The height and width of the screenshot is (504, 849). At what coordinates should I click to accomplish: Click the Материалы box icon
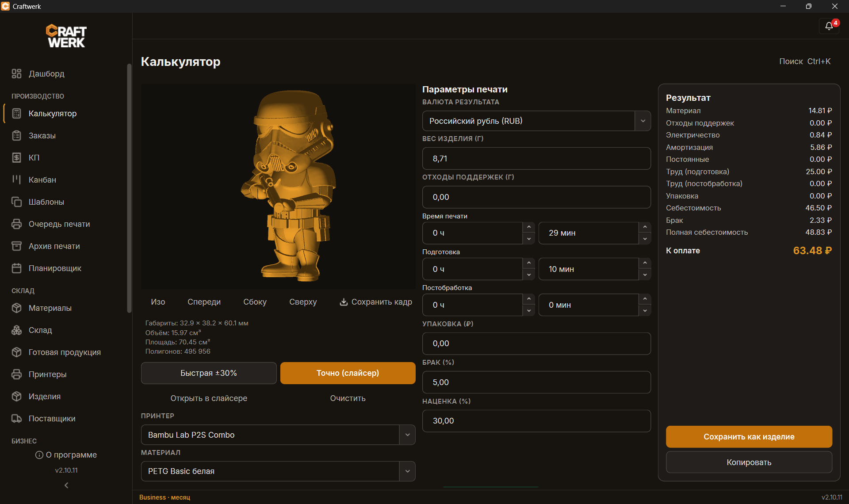(x=16, y=308)
